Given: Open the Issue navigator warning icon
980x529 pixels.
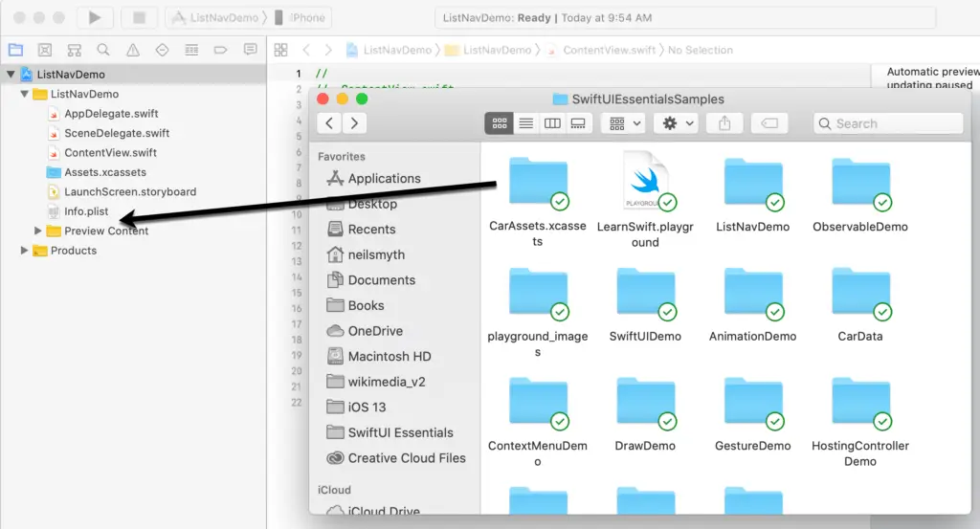Looking at the screenshot, I should (x=132, y=50).
